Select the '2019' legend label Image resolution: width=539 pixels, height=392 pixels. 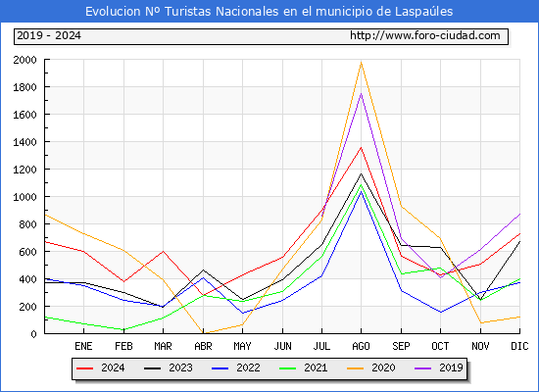coord(451,367)
